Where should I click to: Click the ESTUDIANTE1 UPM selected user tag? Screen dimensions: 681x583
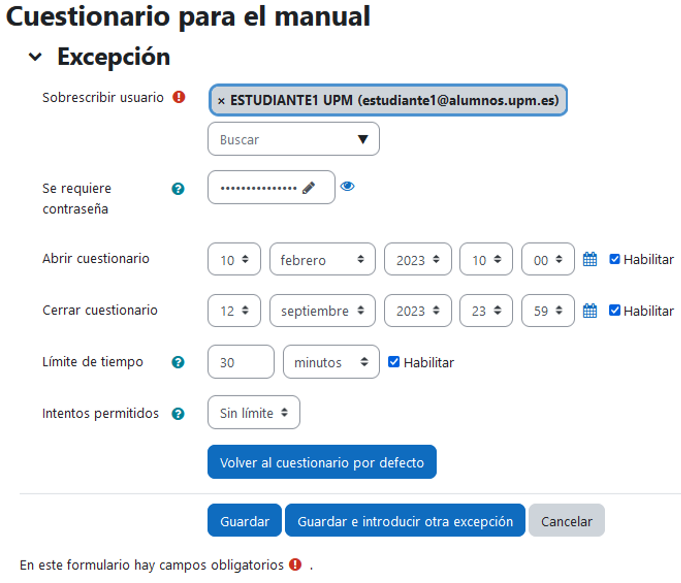tap(388, 100)
